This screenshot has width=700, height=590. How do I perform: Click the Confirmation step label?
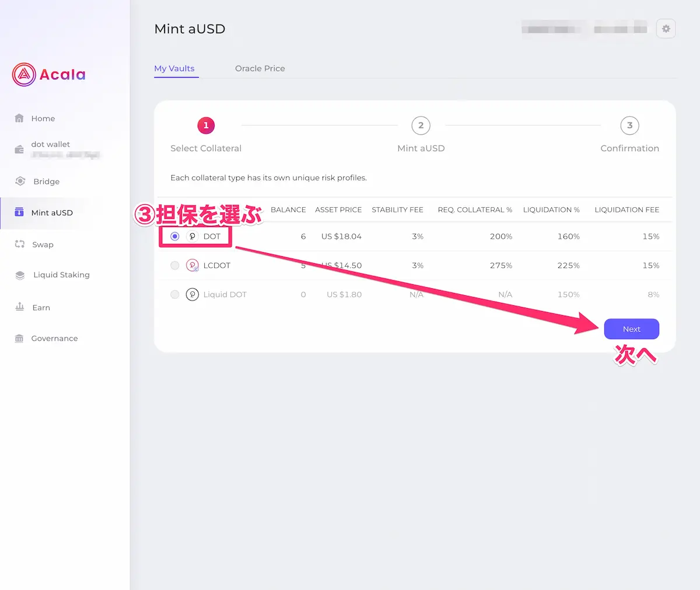pyautogui.click(x=630, y=148)
